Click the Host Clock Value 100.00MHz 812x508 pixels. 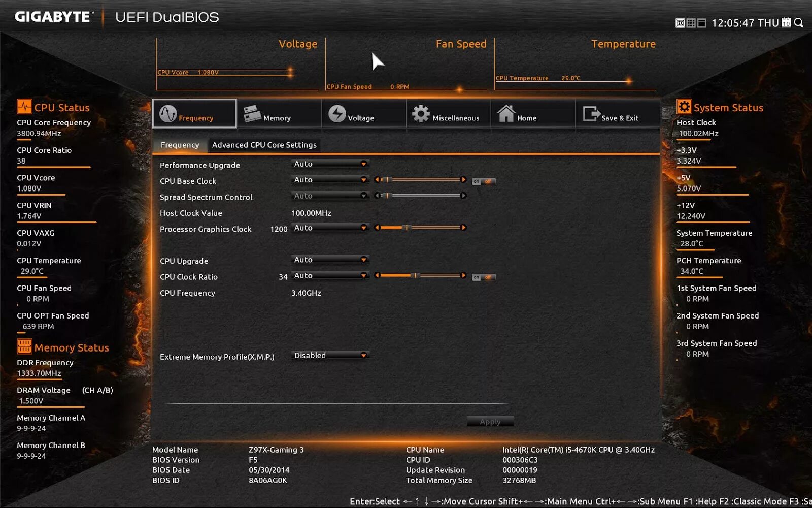point(311,213)
